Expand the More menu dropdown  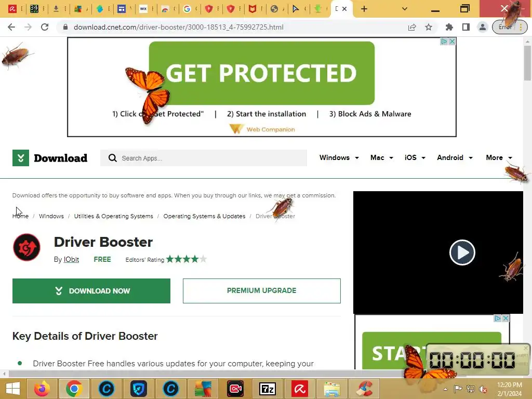click(499, 158)
